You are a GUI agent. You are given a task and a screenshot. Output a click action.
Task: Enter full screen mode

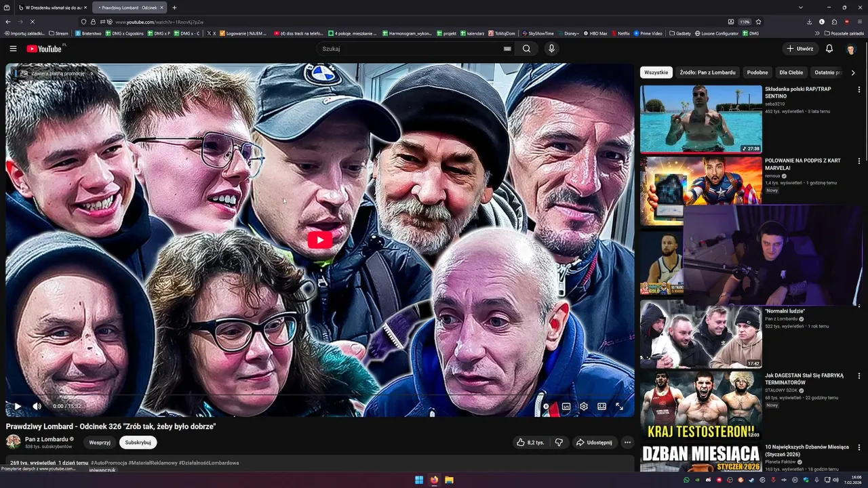click(x=619, y=406)
